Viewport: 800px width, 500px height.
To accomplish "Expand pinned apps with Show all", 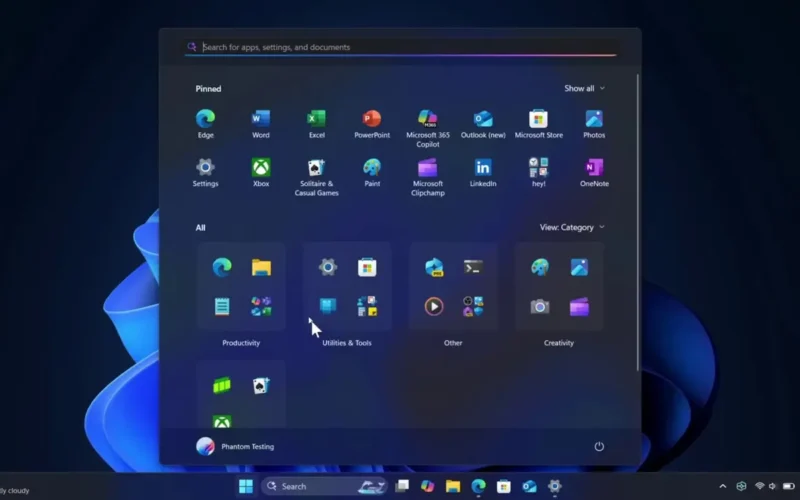I will point(585,88).
